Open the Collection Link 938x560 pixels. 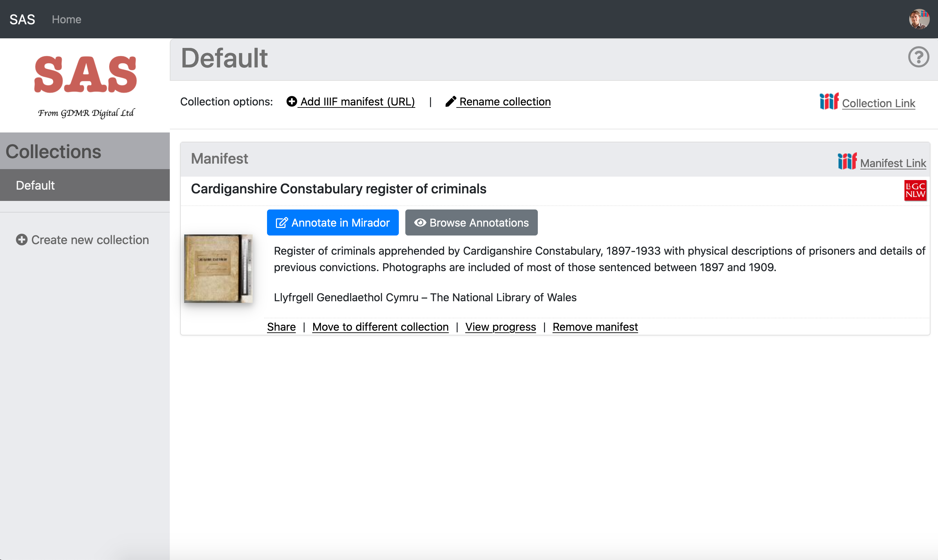[x=878, y=103]
